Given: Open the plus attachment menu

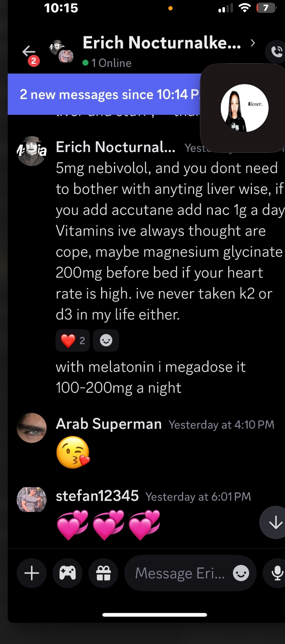Looking at the screenshot, I should point(32,573).
